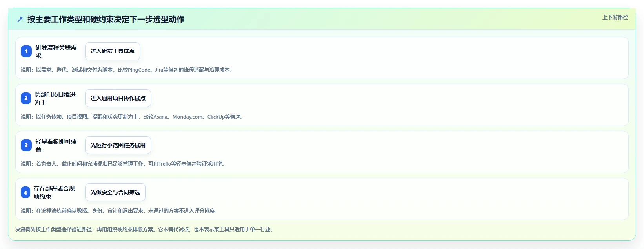644x249 pixels.
Task: Click the 先做安全与合同筛选 button
Action: click(115, 192)
